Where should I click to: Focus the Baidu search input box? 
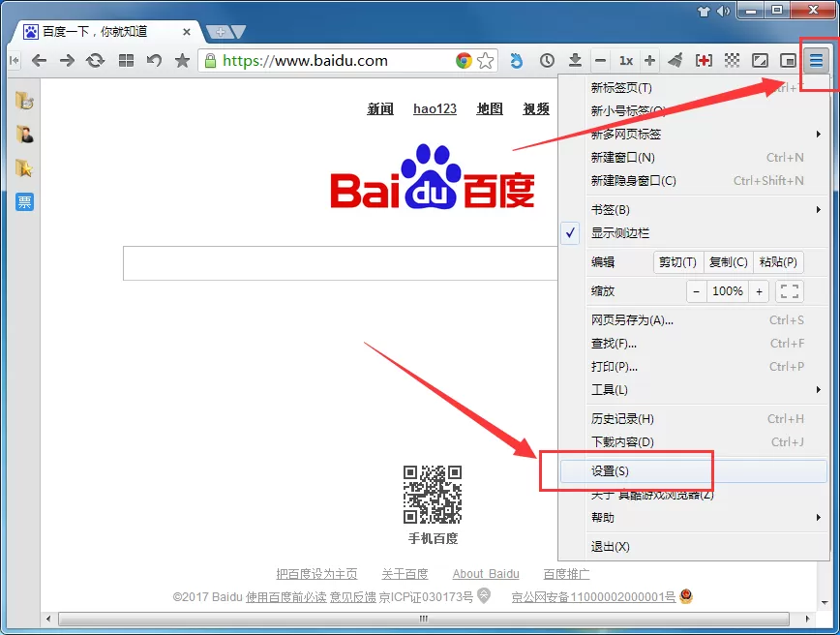[341, 263]
